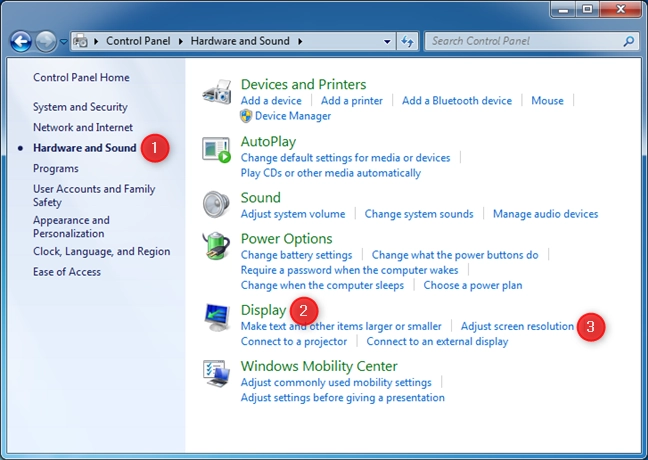Open the recent pages dropdown arrow
This screenshot has height=460, width=648.
pyautogui.click(x=63, y=41)
